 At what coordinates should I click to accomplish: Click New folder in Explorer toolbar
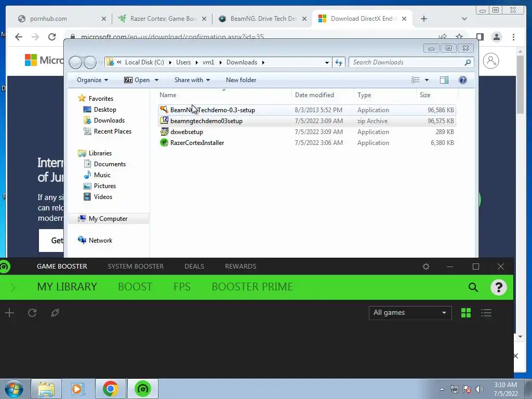point(241,80)
